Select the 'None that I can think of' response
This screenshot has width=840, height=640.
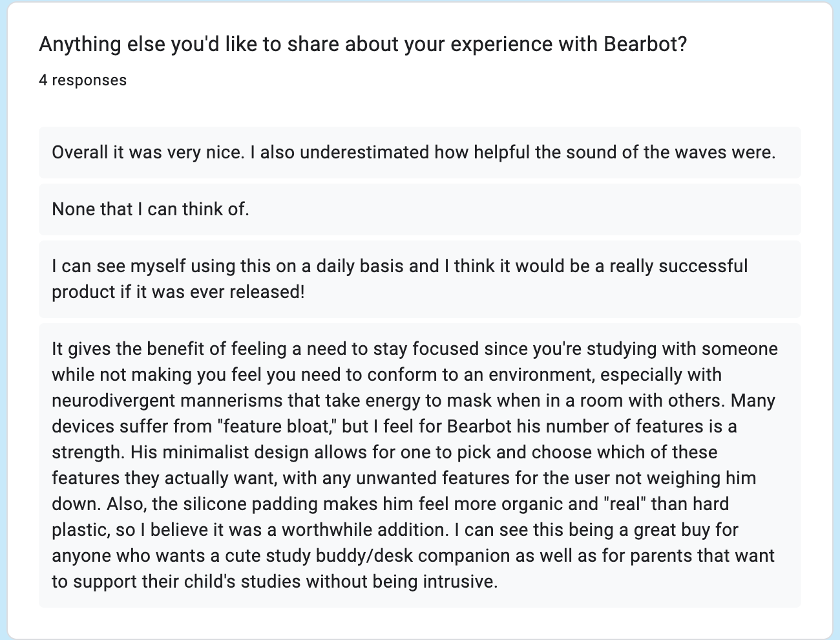coord(420,209)
